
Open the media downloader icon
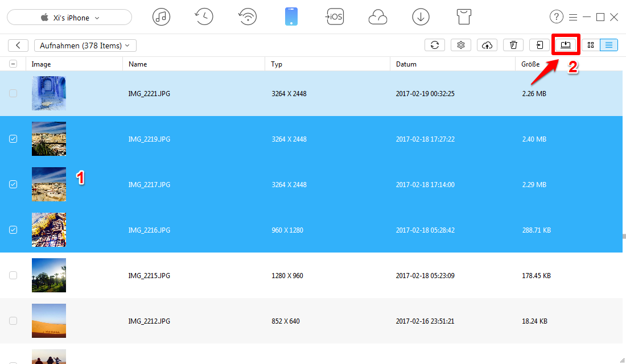tap(421, 17)
